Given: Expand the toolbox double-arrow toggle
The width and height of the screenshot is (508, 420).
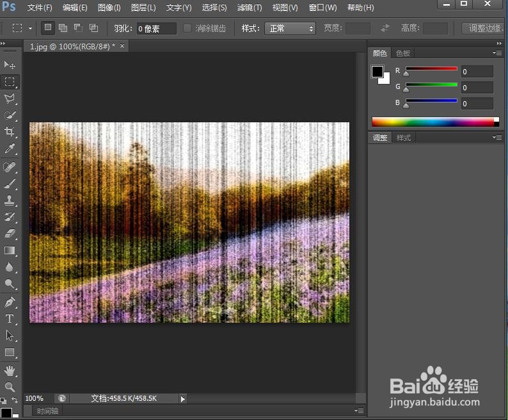Looking at the screenshot, I should [x=3, y=43].
